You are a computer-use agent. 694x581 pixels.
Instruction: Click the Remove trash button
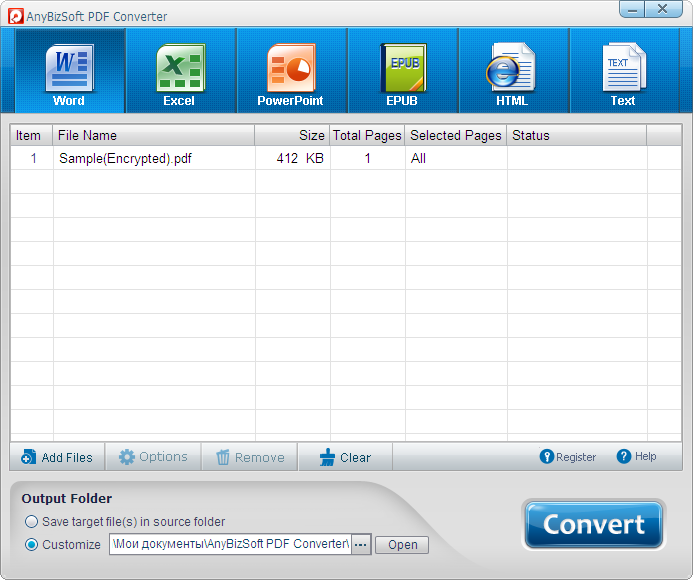[x=250, y=457]
